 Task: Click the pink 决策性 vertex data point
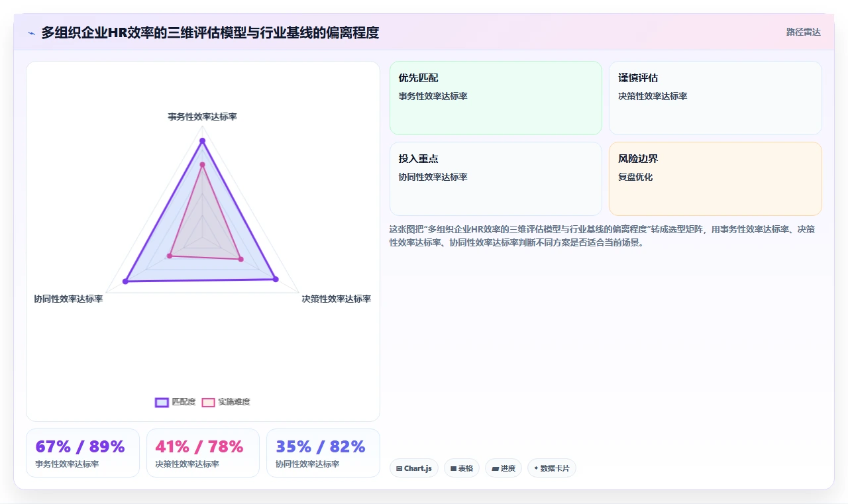tap(240, 259)
